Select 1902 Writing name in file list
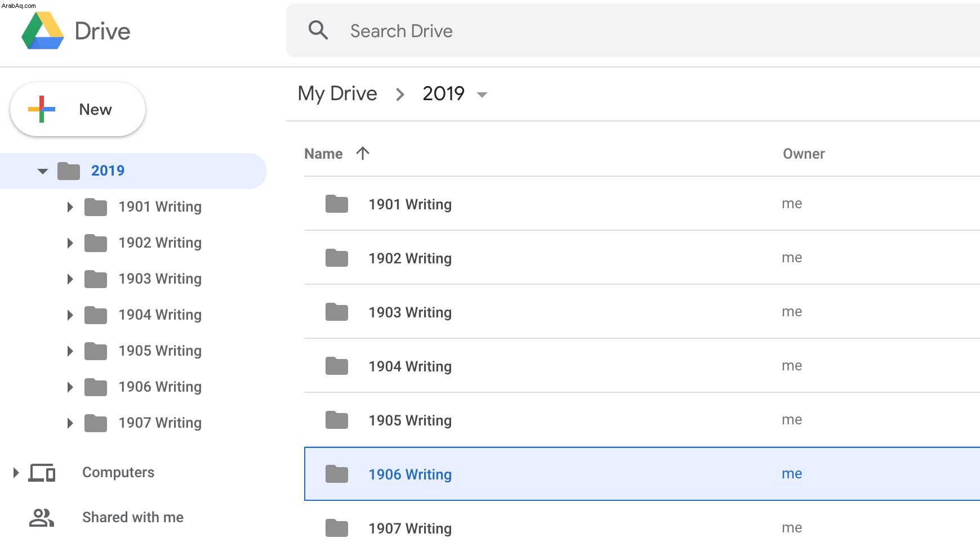This screenshot has height=547, width=980. 410,258
